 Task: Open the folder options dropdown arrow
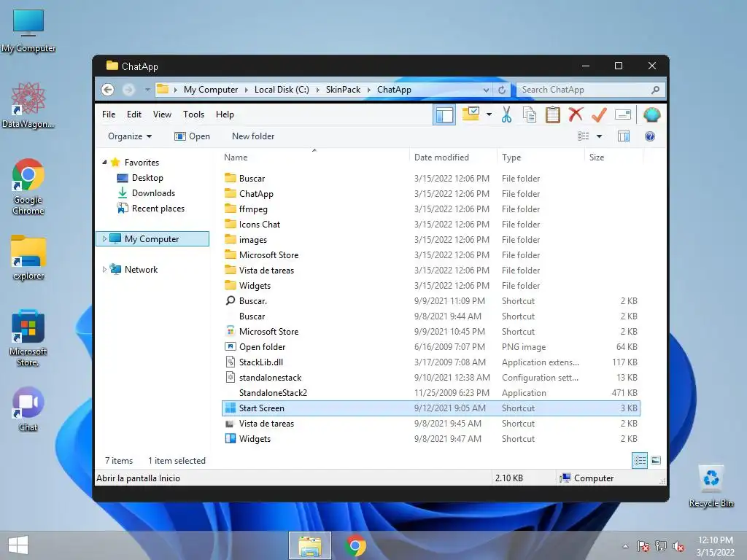coord(489,114)
